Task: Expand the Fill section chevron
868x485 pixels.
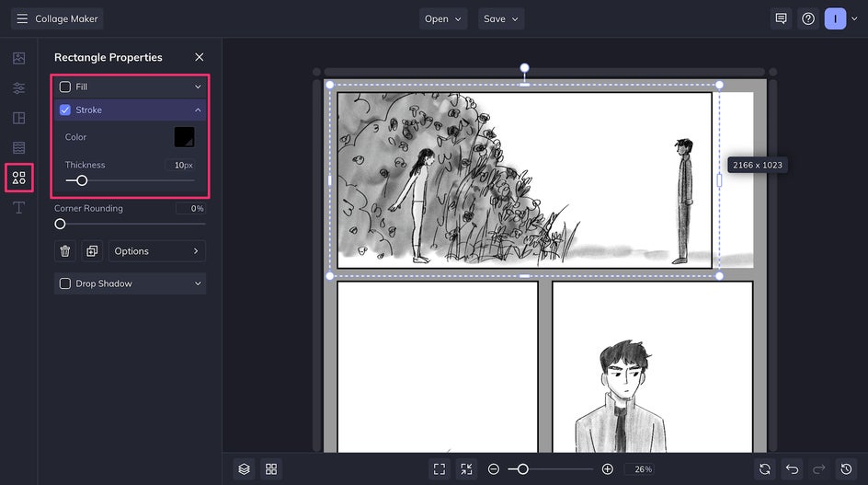Action: click(x=198, y=87)
